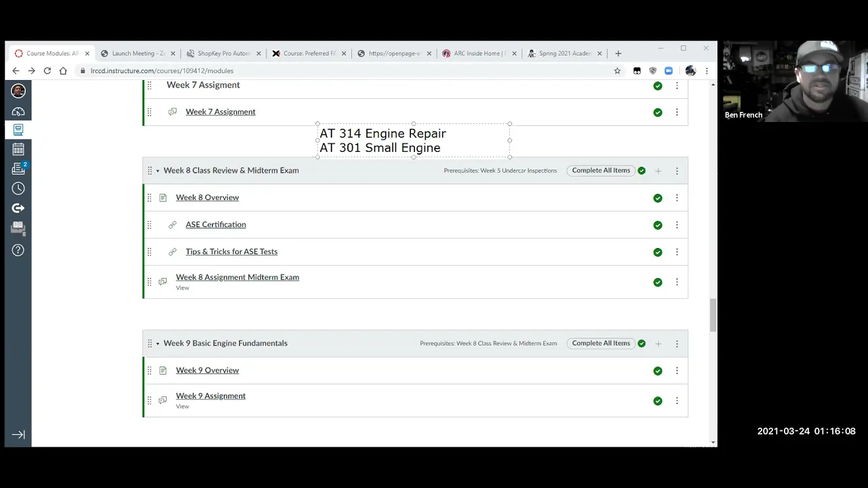868x488 pixels.
Task: Click the browser Home icon
Action: click(x=63, y=70)
